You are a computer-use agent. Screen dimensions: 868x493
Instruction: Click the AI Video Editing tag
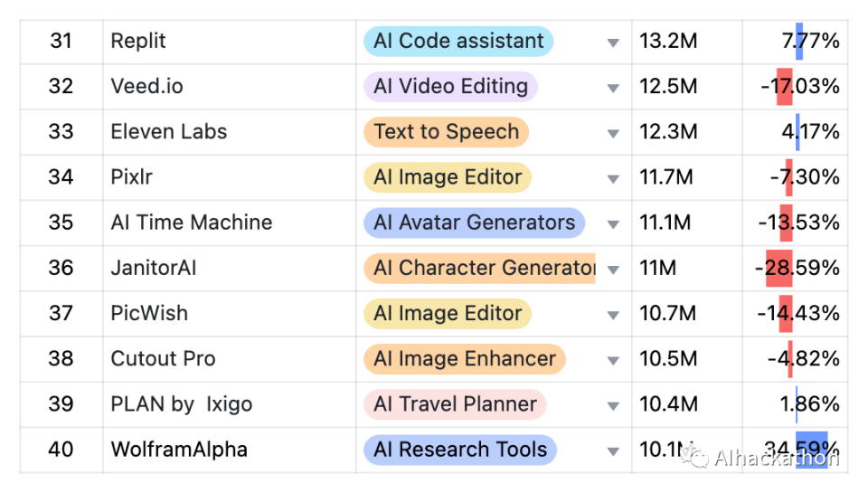click(x=450, y=87)
